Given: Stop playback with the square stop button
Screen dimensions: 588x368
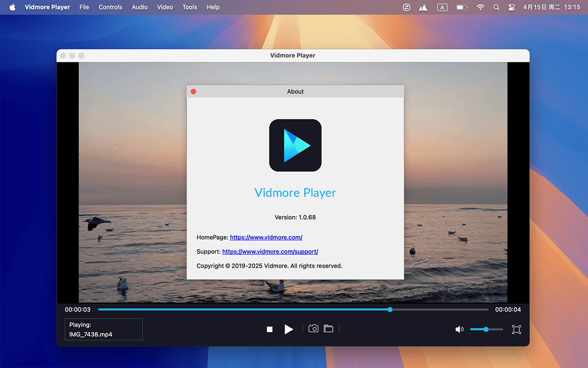Looking at the screenshot, I should pyautogui.click(x=269, y=329).
